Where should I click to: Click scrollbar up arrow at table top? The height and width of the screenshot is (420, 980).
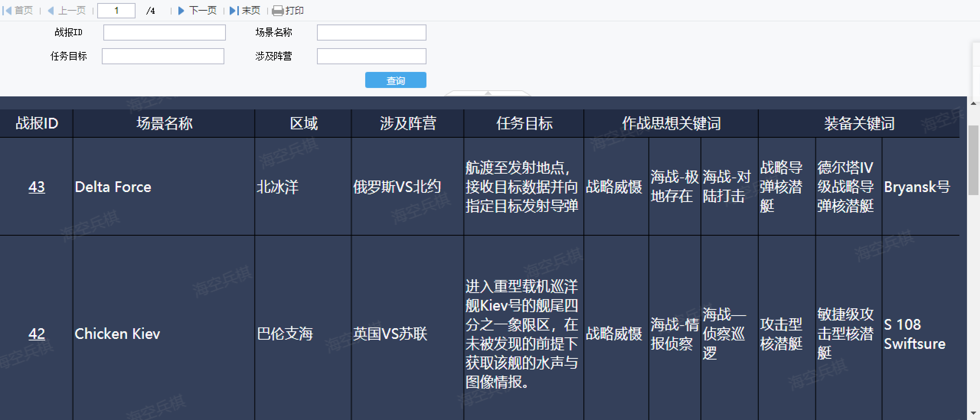(973, 104)
